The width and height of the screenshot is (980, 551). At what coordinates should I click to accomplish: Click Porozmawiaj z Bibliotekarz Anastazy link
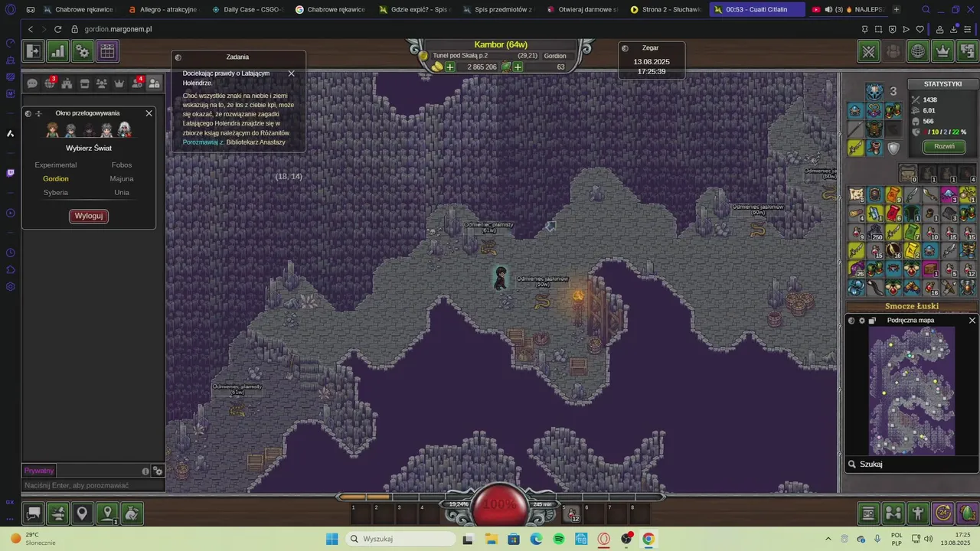[234, 142]
